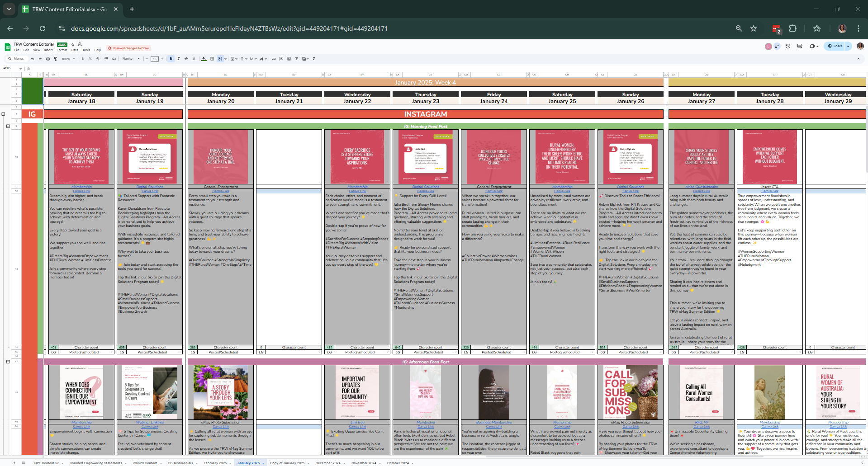Click the redo icon in the toolbar
This screenshot has height=466, width=868.
[x=40, y=59]
